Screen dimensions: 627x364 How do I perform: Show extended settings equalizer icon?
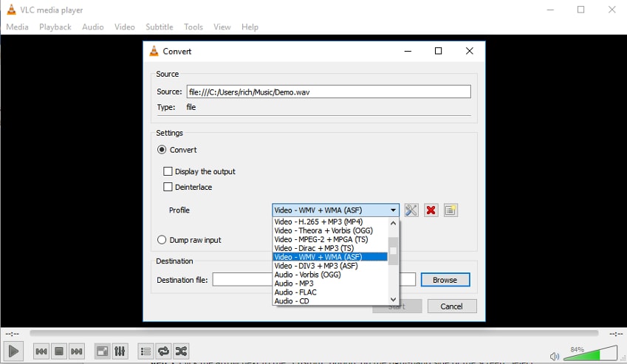[x=120, y=351]
